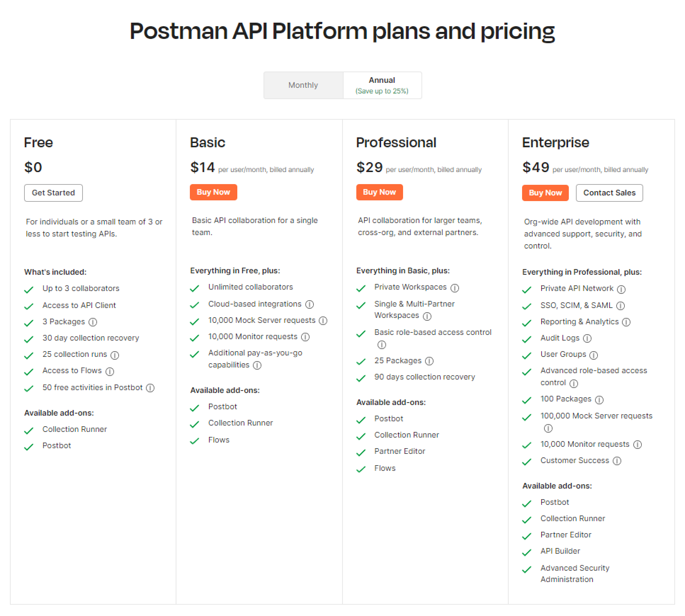Select Annual billing to save 25%
Image resolution: width=685 pixels, height=616 pixels.
[382, 85]
